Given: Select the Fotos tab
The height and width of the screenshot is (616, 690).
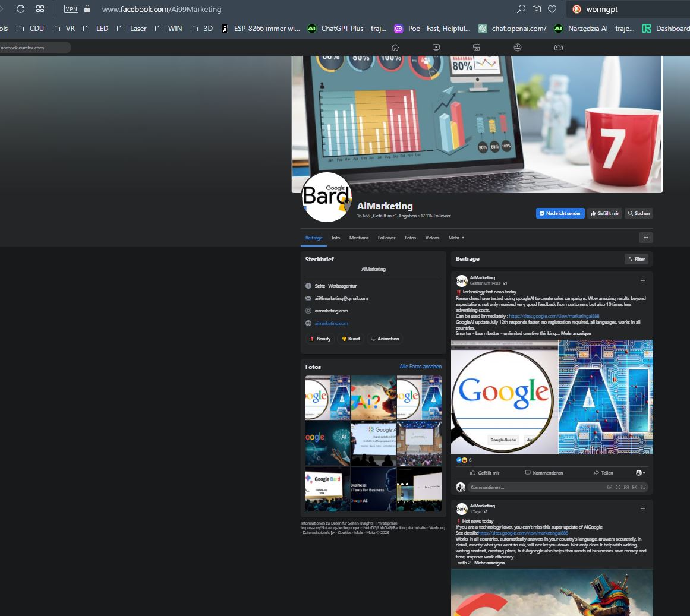Looking at the screenshot, I should [x=410, y=238].
